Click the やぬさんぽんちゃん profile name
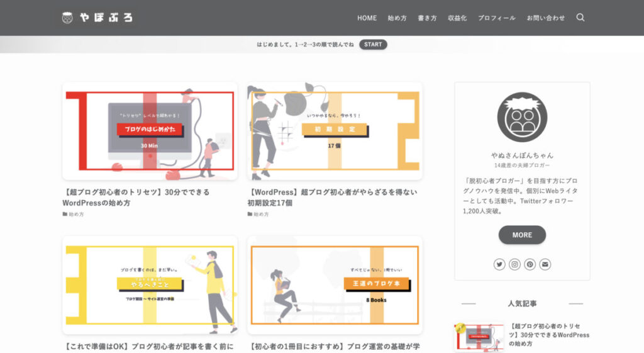 [x=522, y=155]
